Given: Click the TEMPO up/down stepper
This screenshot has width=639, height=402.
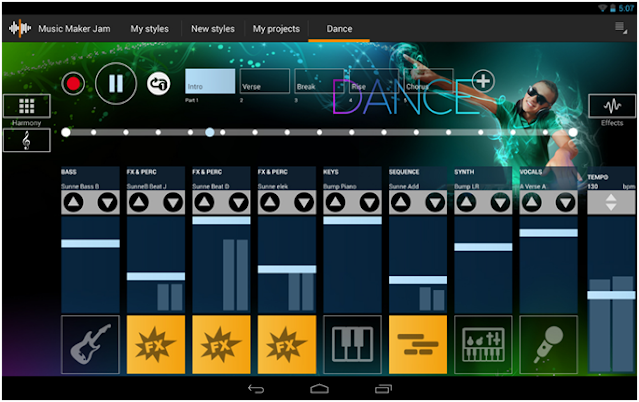Looking at the screenshot, I should point(611,202).
